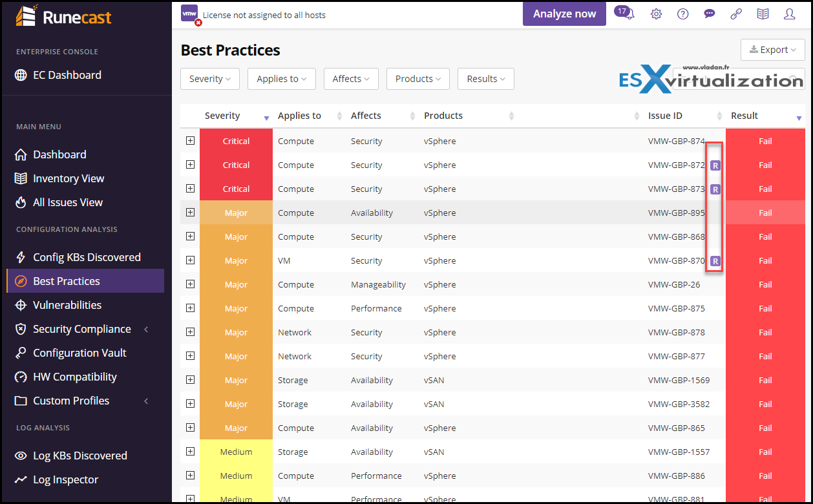
Task: Expand row VMW-GBP-868
Action: [190, 236]
